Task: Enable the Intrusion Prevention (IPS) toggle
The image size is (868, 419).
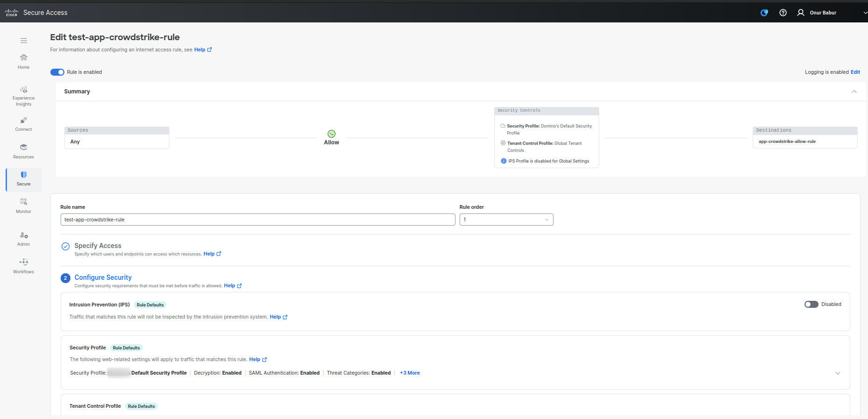Action: tap(811, 304)
